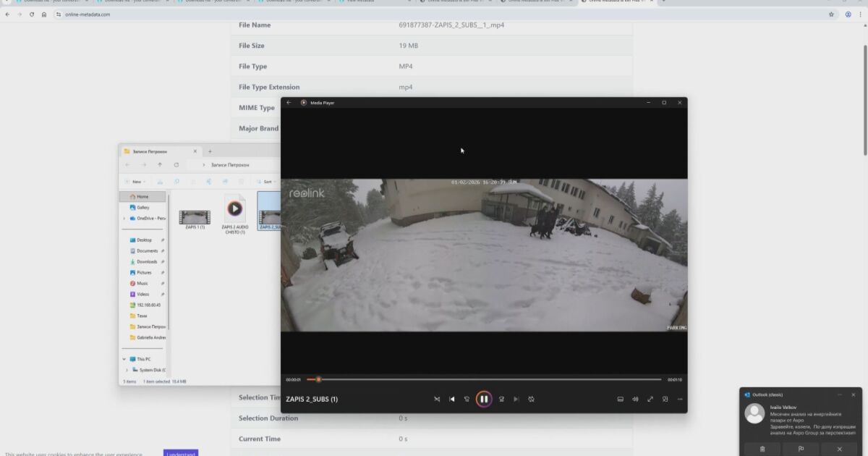
Task: Click the previous track button
Action: [x=452, y=399]
